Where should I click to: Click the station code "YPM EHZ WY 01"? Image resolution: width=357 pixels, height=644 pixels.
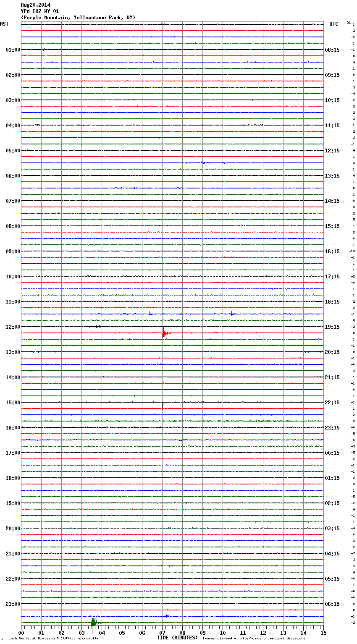[40, 11]
